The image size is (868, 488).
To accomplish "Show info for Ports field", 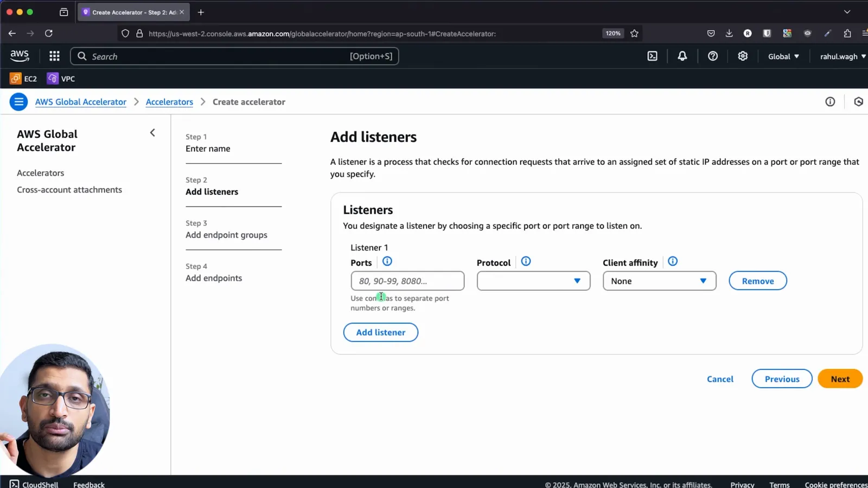I will pos(387,261).
